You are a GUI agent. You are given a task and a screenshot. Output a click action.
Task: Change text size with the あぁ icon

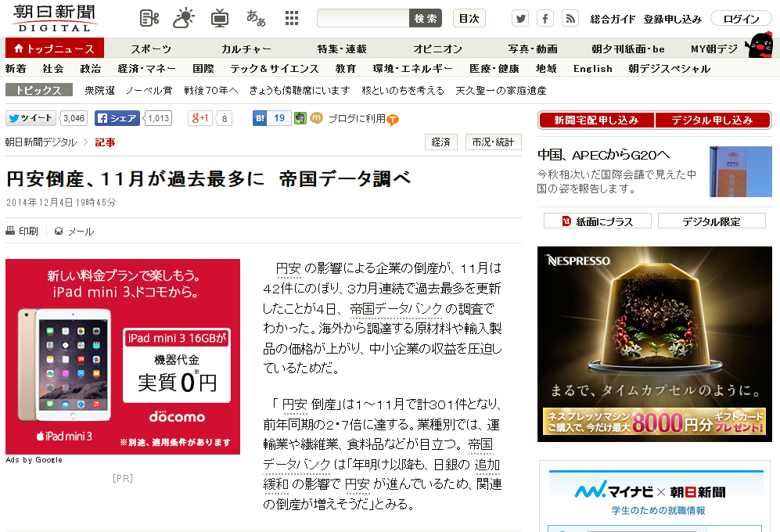[x=256, y=19]
